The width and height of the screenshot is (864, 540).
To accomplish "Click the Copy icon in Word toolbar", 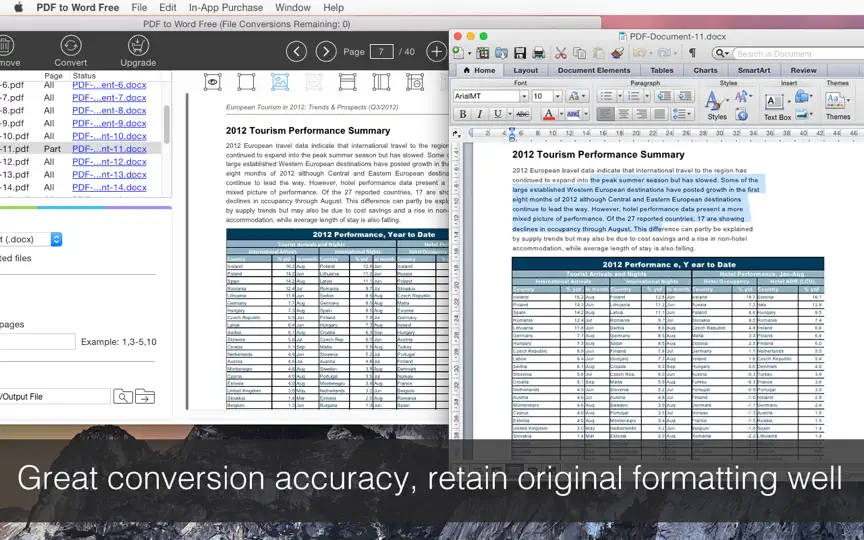I will coord(580,53).
